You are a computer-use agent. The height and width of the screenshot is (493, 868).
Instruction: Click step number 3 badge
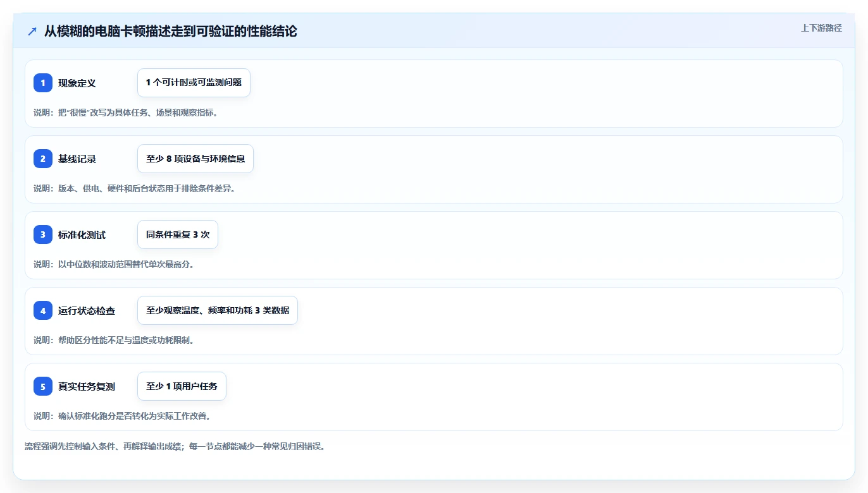point(43,234)
